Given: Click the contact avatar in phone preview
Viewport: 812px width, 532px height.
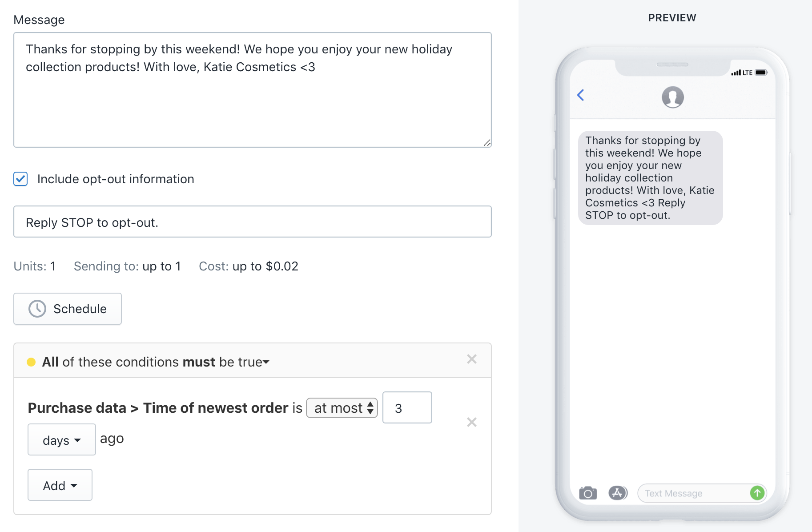Looking at the screenshot, I should pos(672,97).
